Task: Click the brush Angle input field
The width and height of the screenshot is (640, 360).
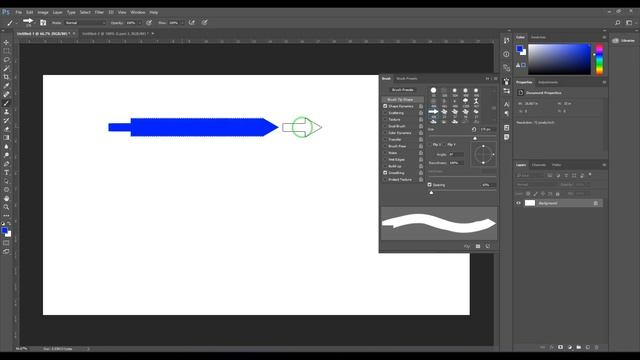Action: coord(456,154)
